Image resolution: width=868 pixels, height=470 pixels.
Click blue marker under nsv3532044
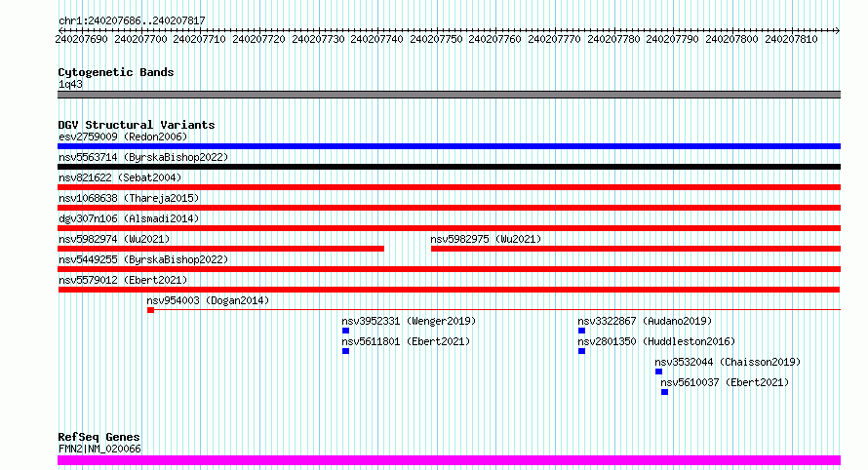[658, 372]
